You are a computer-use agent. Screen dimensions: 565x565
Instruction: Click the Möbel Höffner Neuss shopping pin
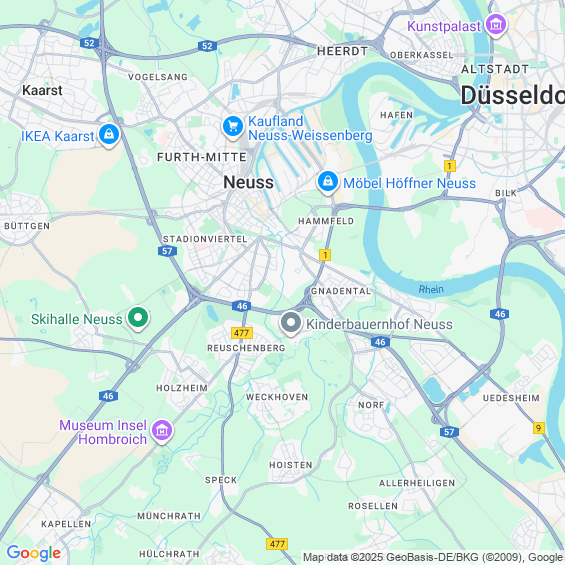point(328,182)
